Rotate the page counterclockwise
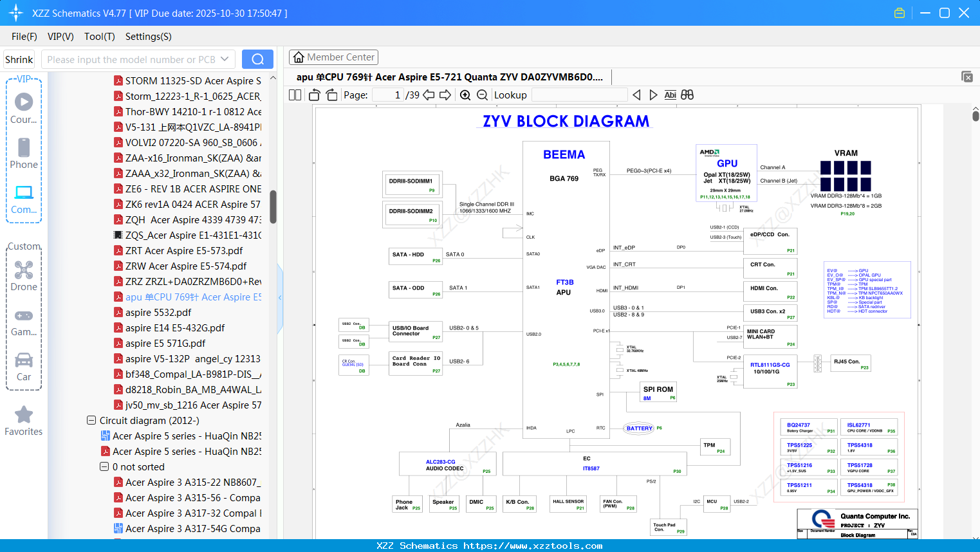980x552 pixels. coord(315,95)
